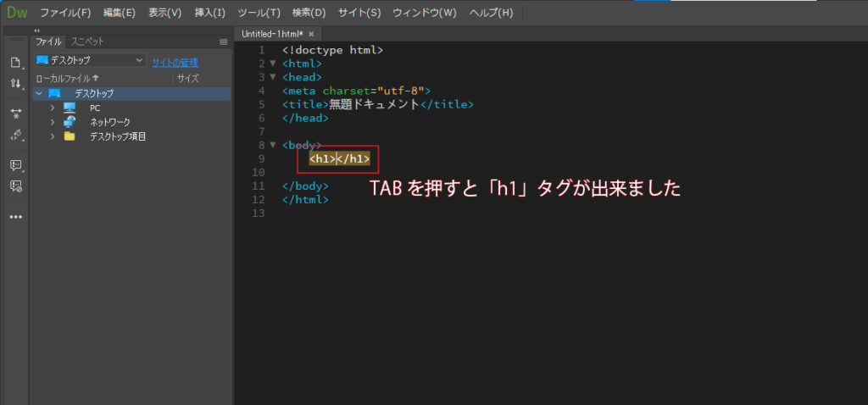868x405 pixels.
Task: Collapse the デスクトップ root tree node
Action: coord(39,93)
